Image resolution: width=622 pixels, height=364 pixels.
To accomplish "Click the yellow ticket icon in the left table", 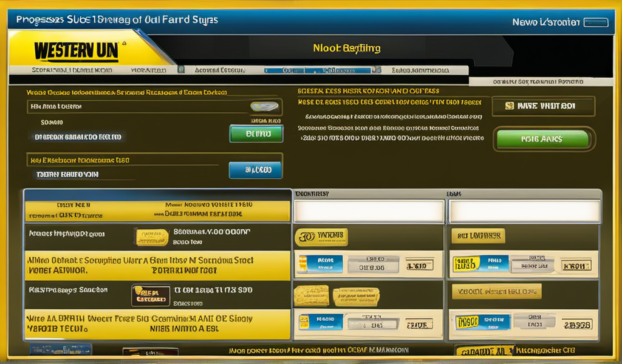I will pyautogui.click(x=152, y=237).
